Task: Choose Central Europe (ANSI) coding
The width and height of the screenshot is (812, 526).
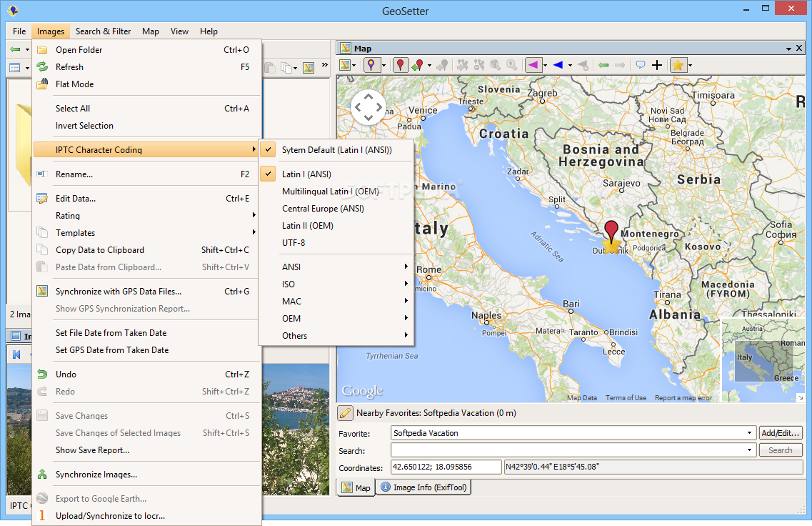Action: click(x=336, y=208)
